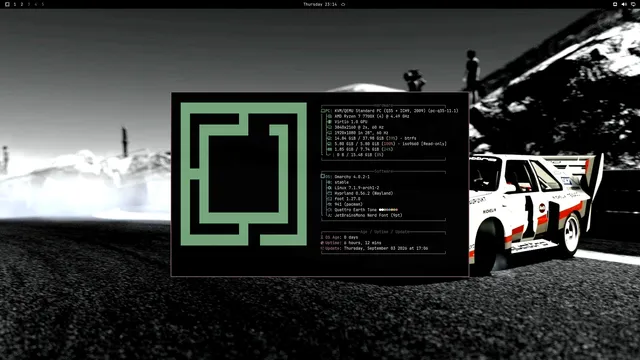Click the 'OS Age: 0 days' line

[x=340, y=237]
